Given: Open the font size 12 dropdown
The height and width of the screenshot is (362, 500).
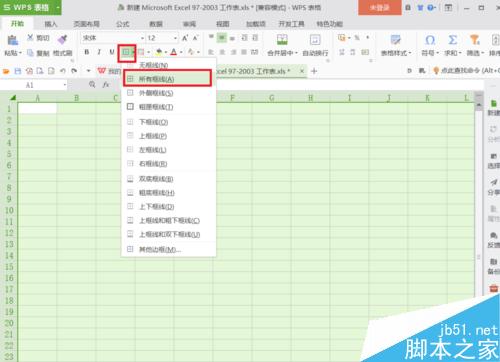Looking at the screenshot, I should pyautogui.click(x=175, y=38).
